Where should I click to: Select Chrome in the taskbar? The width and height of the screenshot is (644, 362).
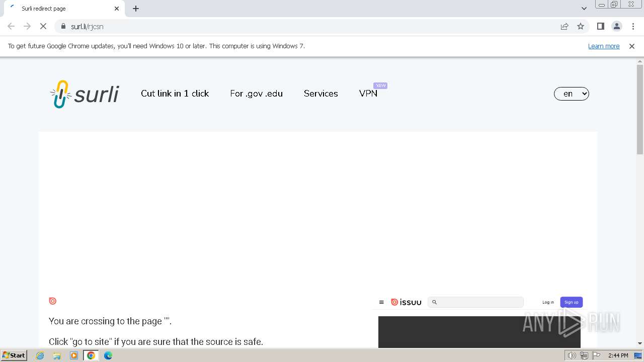pos(91,355)
